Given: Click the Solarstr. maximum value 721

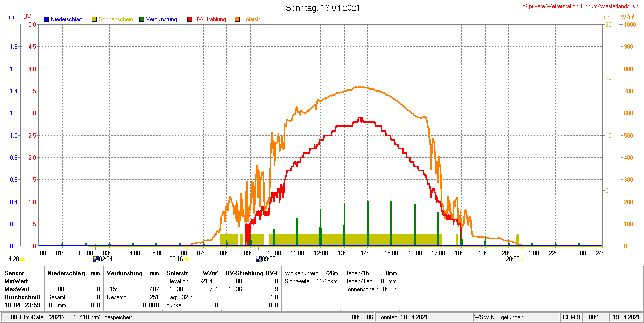Looking at the screenshot, I should [x=214, y=289].
